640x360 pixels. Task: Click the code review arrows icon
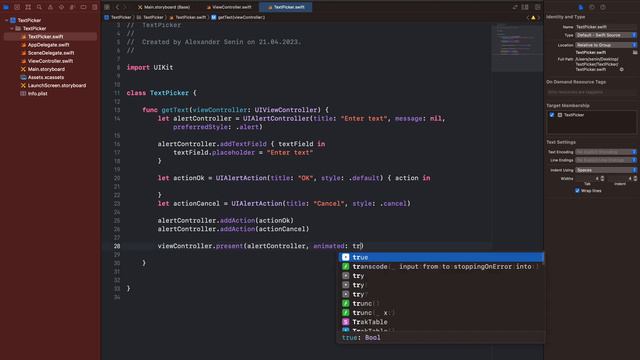click(x=515, y=7)
